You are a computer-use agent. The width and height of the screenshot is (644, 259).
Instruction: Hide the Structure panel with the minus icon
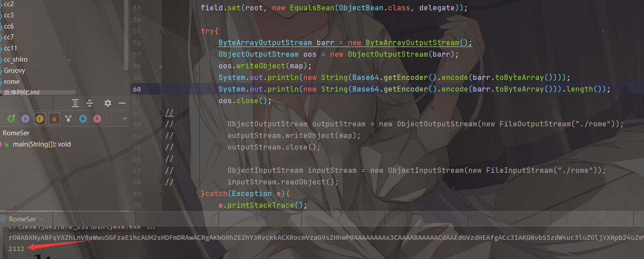coord(122,103)
